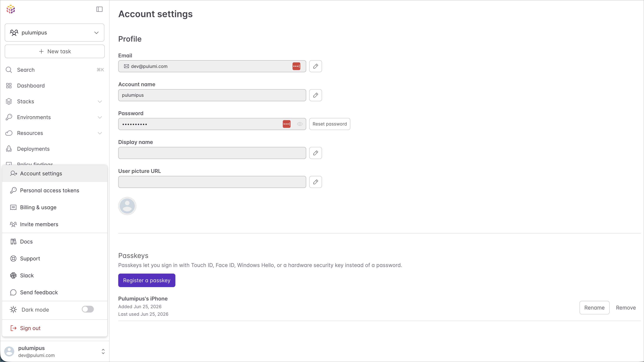Expand the Environments chevron
This screenshot has height=362, width=644.
point(100,117)
